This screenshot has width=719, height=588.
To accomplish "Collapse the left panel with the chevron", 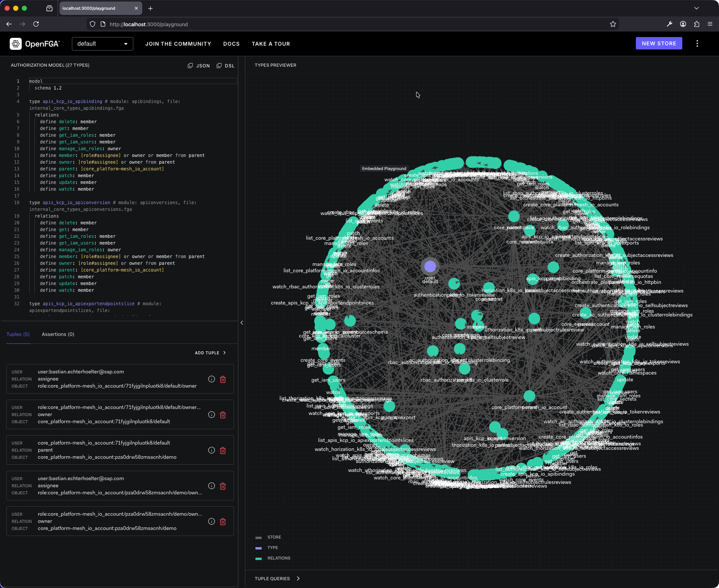I will [242, 323].
